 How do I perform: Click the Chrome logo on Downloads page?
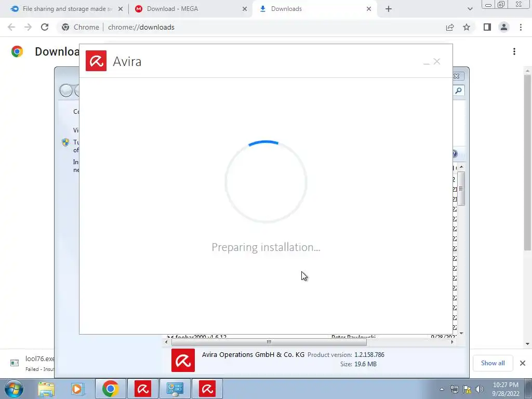(17, 51)
